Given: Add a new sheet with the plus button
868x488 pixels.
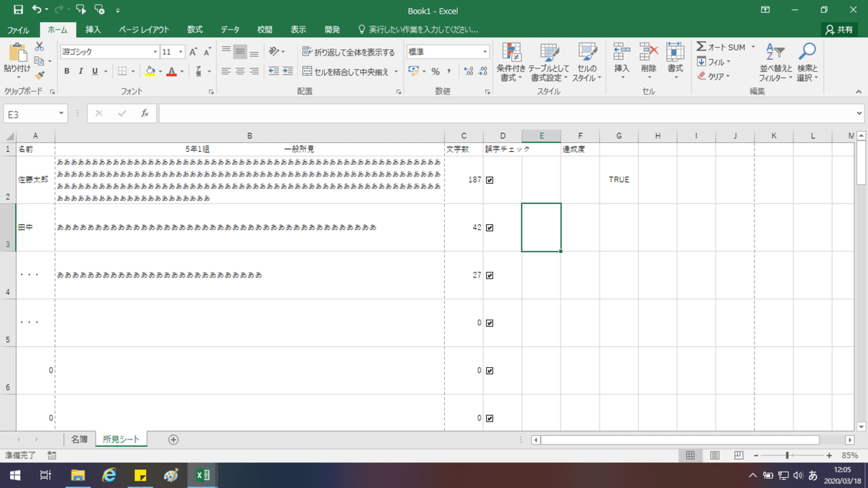Looking at the screenshot, I should click(x=173, y=439).
